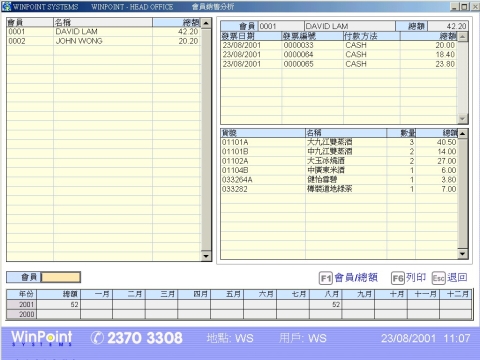Click the Esc return key icon
Image resolution: width=480 pixels, height=360 pixels.
pyautogui.click(x=439, y=278)
